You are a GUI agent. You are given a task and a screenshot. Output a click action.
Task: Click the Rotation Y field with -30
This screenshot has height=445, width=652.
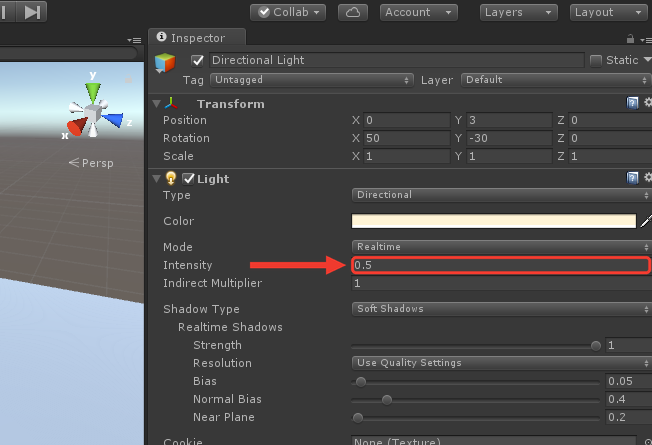509,138
